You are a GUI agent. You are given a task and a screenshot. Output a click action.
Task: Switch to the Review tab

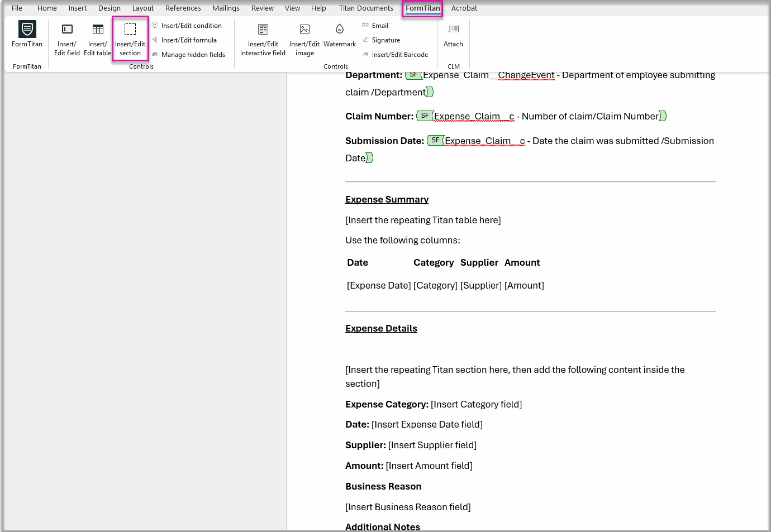click(x=263, y=8)
